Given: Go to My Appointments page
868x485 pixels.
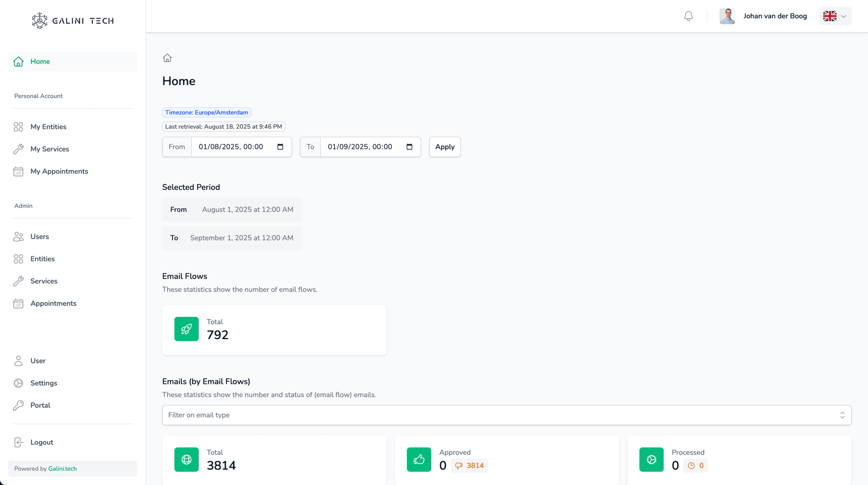Looking at the screenshot, I should pyautogui.click(x=59, y=172).
